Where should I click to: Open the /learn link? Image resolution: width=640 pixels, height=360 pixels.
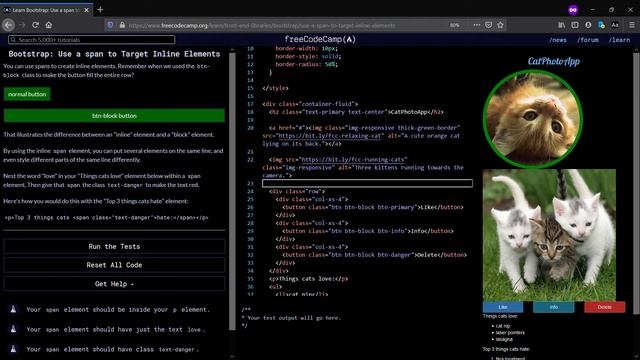619,40
